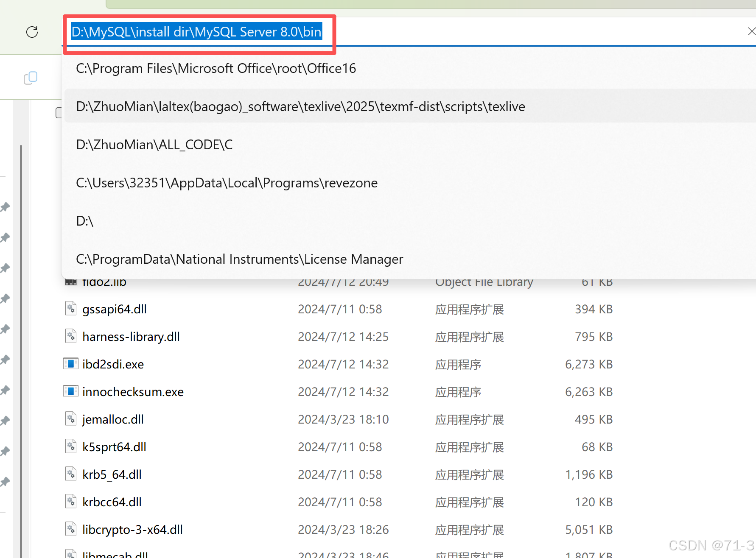Click the modified date of krb5_64.dll
This screenshot has width=756, height=558.
tap(340, 474)
